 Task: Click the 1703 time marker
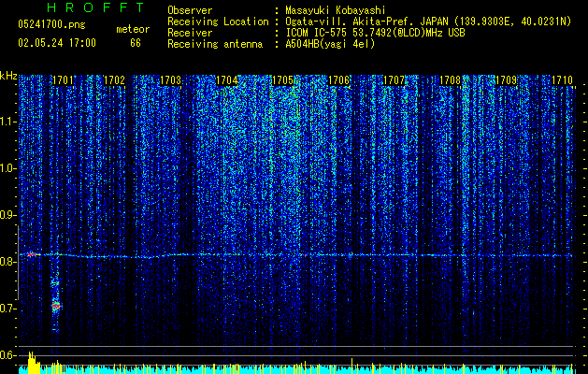pyautogui.click(x=171, y=80)
